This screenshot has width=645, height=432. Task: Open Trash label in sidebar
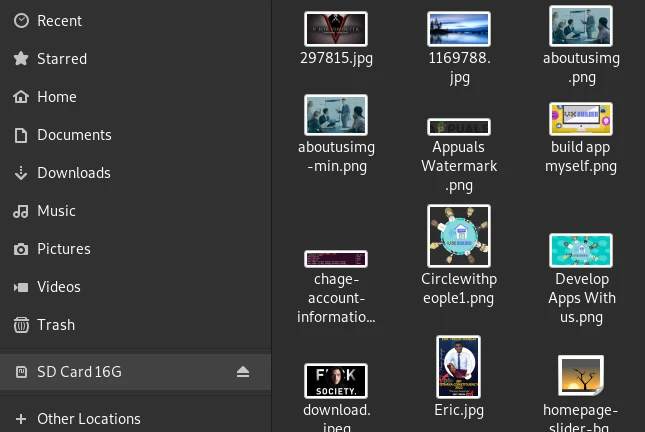point(56,325)
